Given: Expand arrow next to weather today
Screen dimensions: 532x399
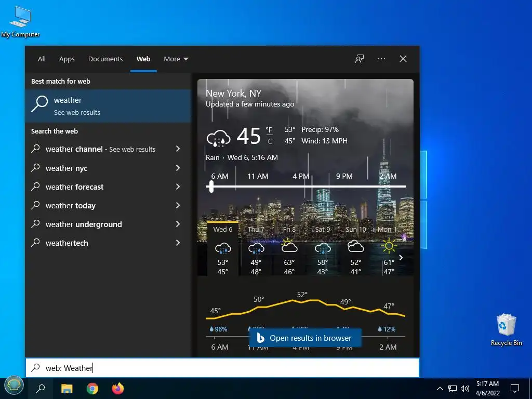Looking at the screenshot, I should point(178,205).
